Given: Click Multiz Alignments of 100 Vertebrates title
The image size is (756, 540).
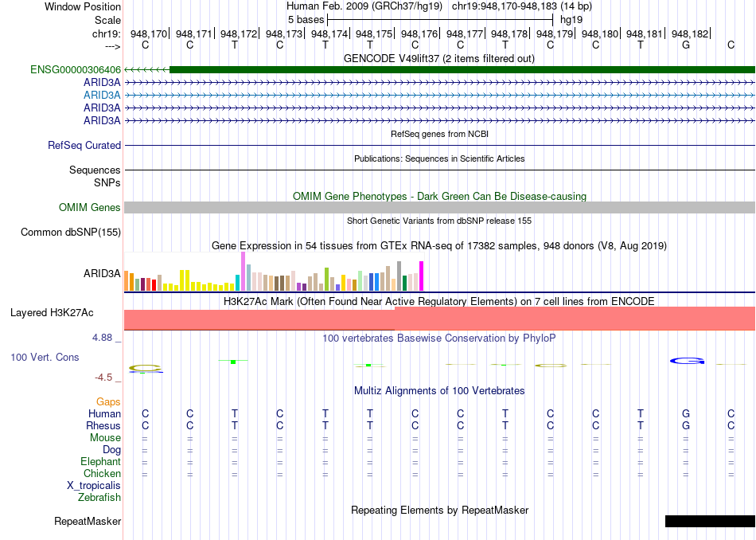Looking at the screenshot, I should [439, 391].
